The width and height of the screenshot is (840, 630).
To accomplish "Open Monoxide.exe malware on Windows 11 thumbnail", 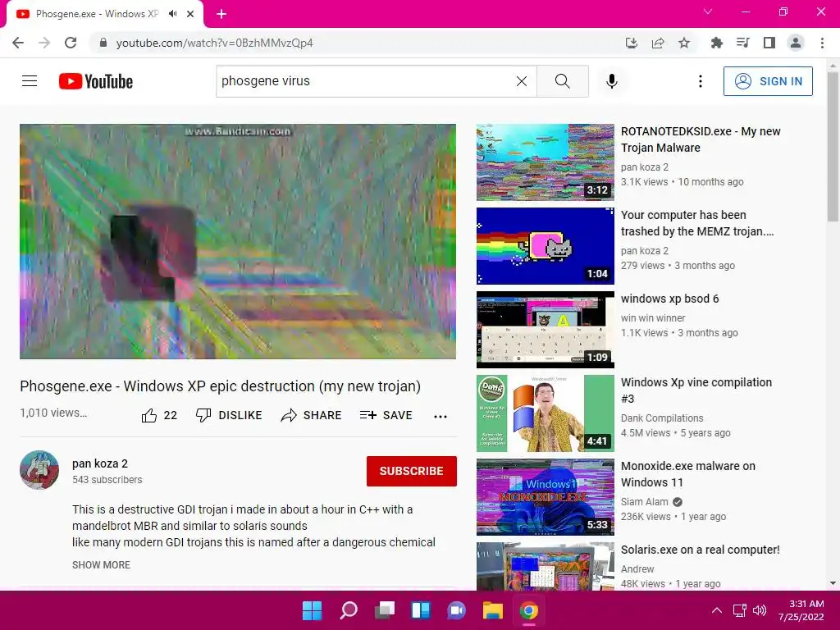I will coord(545,496).
